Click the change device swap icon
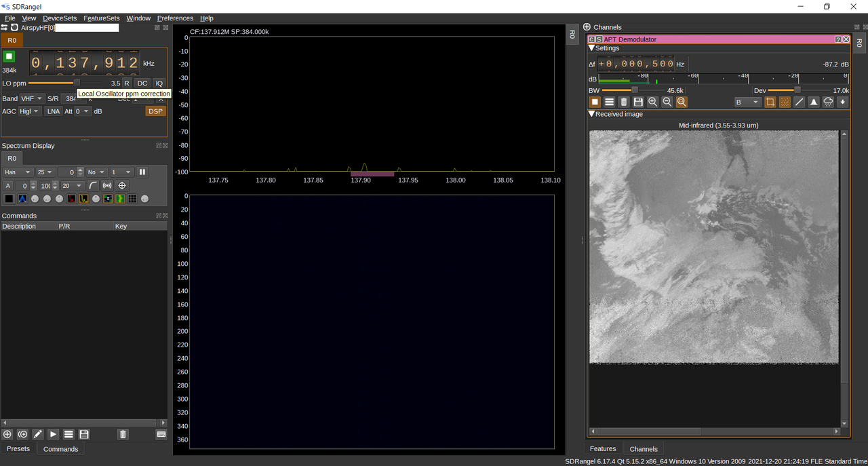This screenshot has height=466, width=868. pyautogui.click(x=4, y=28)
